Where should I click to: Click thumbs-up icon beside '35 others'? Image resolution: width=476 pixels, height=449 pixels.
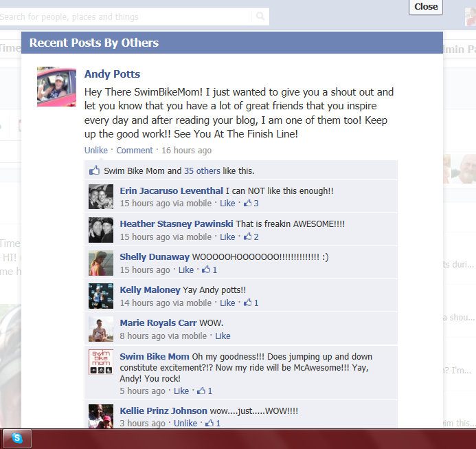pos(94,171)
